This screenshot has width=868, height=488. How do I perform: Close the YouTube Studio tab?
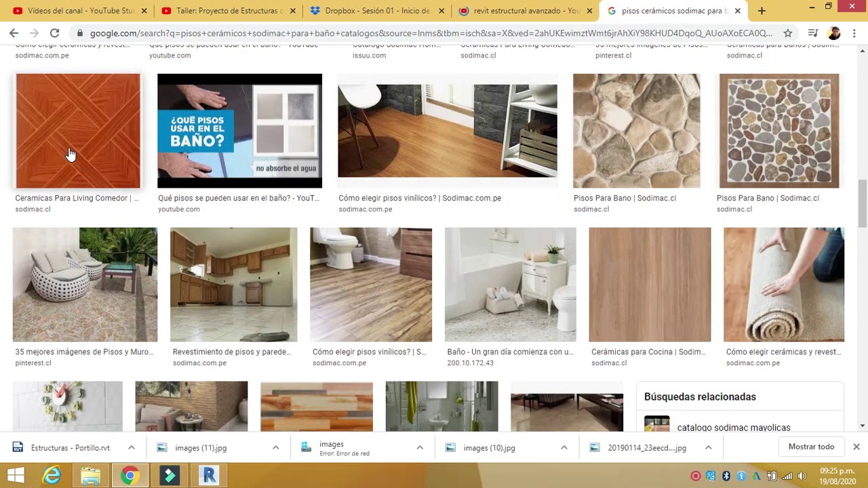point(144,11)
